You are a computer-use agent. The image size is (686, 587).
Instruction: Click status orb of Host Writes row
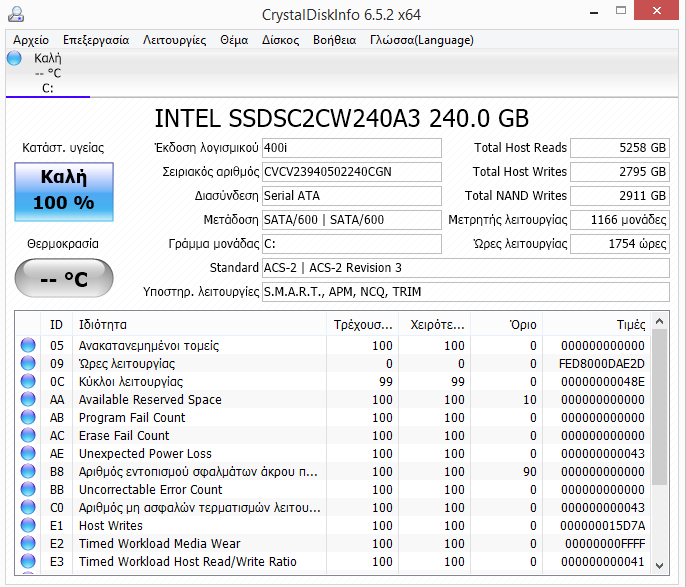(28, 525)
